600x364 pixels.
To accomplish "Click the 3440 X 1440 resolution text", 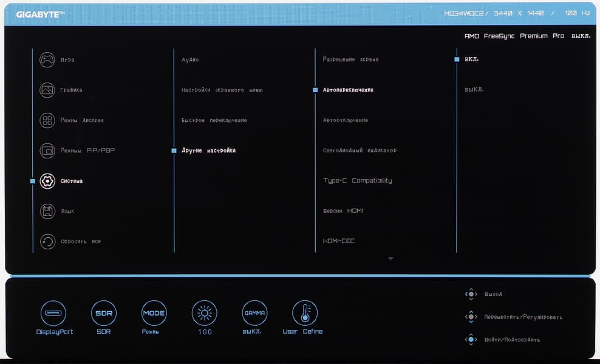I will click(x=519, y=13).
